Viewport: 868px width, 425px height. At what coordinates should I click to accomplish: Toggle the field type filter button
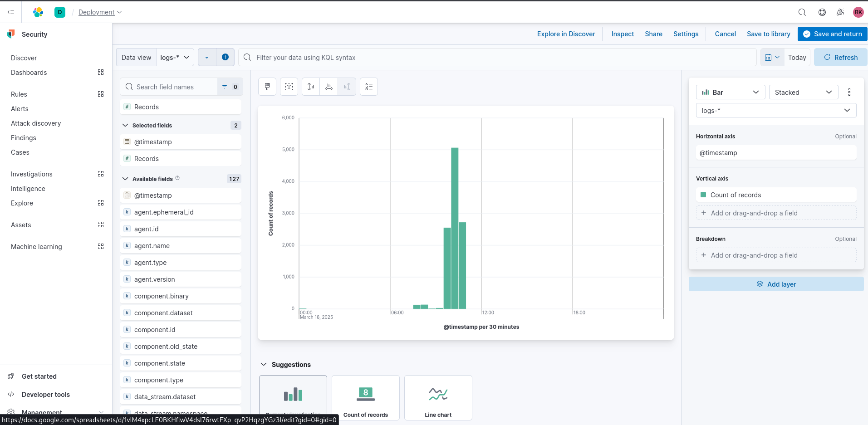tap(230, 87)
